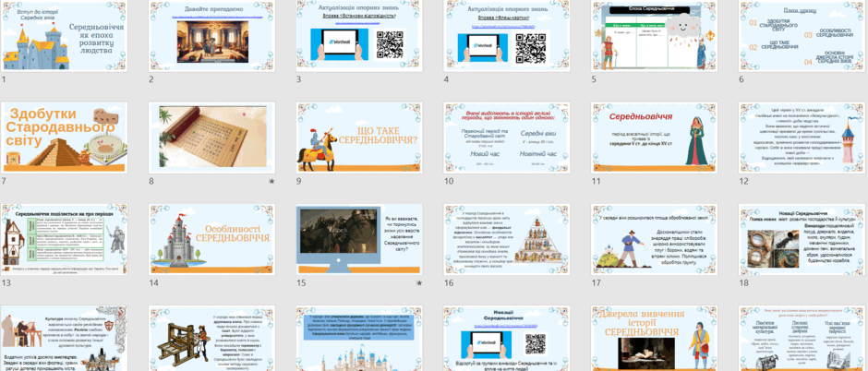The width and height of the screenshot is (868, 371).
Task: Click slide number label '10'
Action: click(449, 181)
